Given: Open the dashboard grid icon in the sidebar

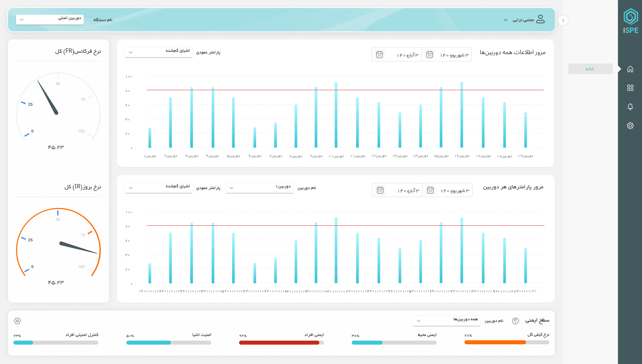Looking at the screenshot, I should coord(630,88).
